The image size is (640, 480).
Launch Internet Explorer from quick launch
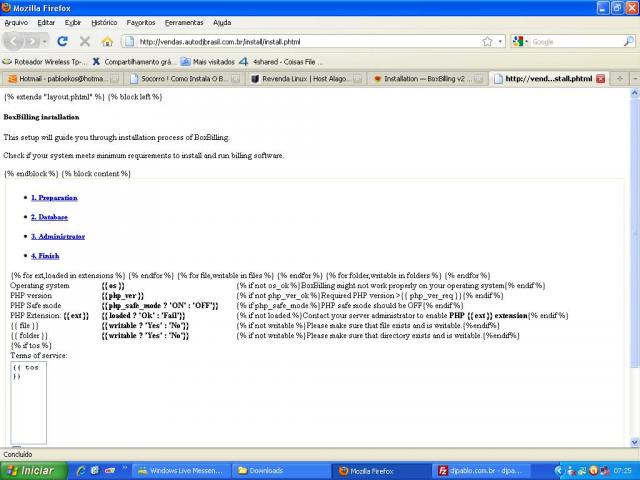point(80,471)
